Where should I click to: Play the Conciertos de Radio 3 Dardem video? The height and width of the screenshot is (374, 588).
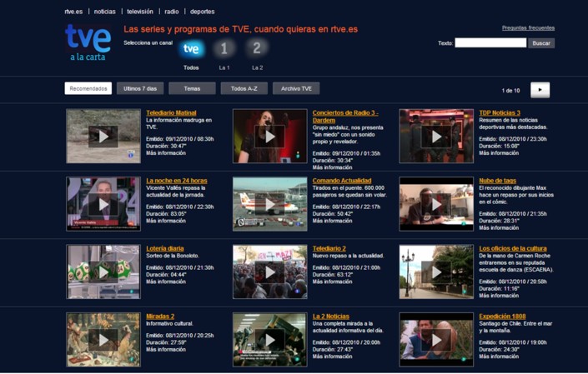point(270,137)
